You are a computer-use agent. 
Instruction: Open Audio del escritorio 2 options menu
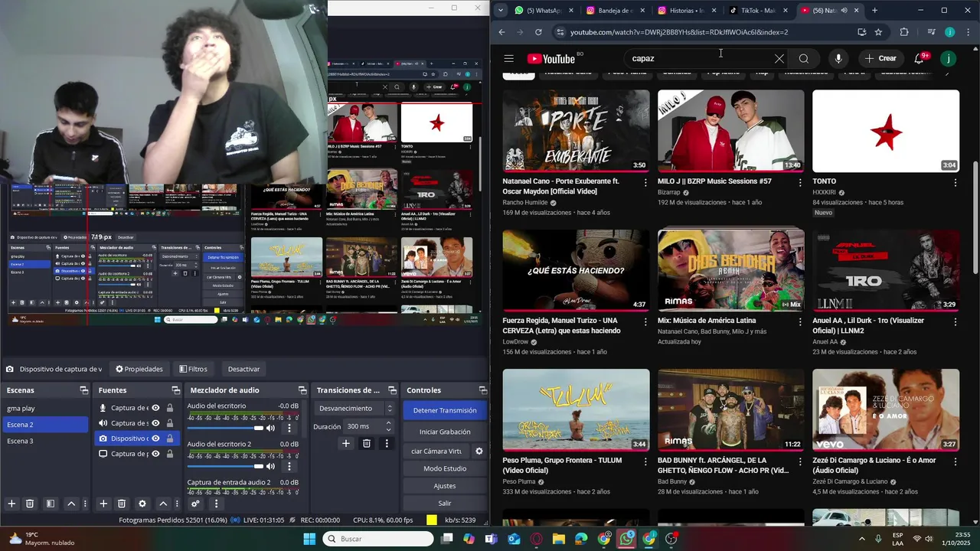pos(289,466)
